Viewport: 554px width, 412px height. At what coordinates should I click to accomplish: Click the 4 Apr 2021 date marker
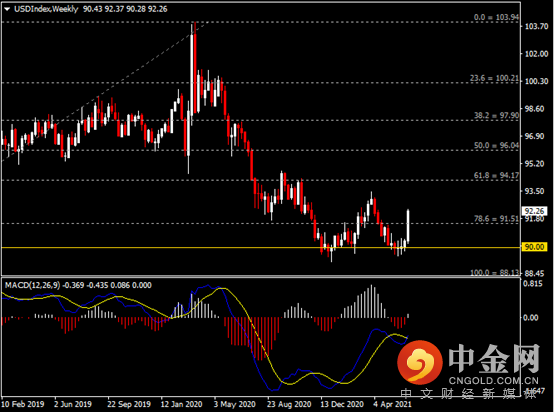tap(393, 404)
